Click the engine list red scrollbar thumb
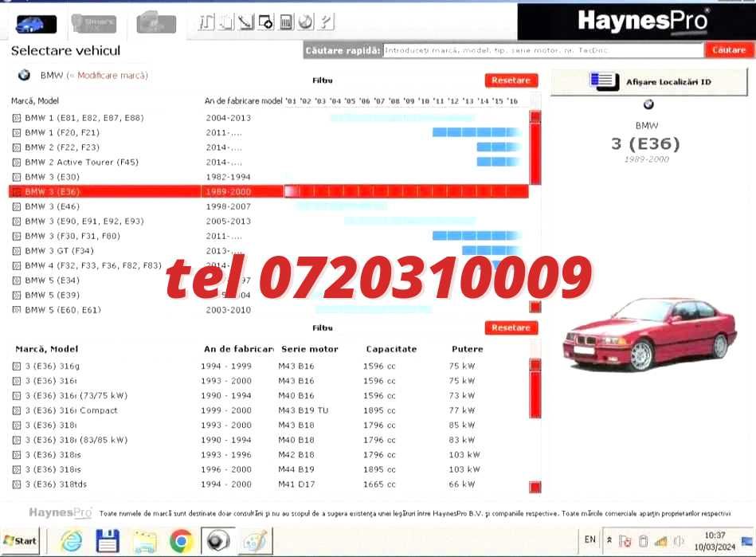 (x=535, y=394)
